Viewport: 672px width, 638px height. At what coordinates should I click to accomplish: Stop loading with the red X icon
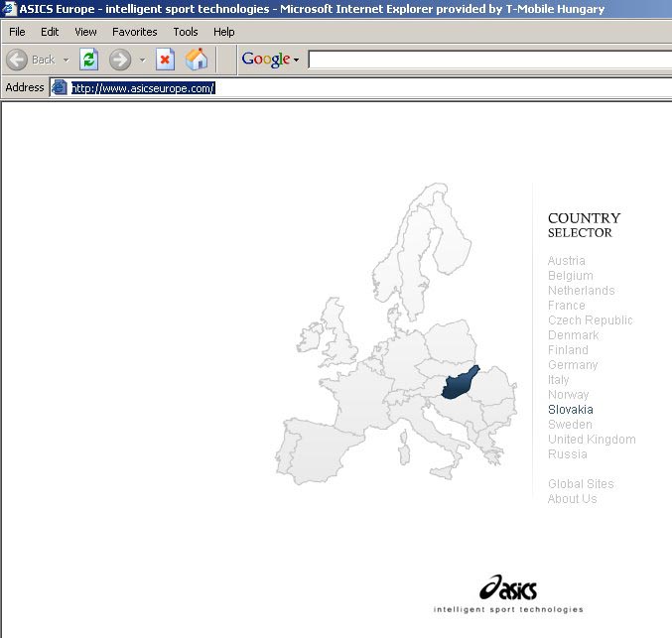click(165, 60)
